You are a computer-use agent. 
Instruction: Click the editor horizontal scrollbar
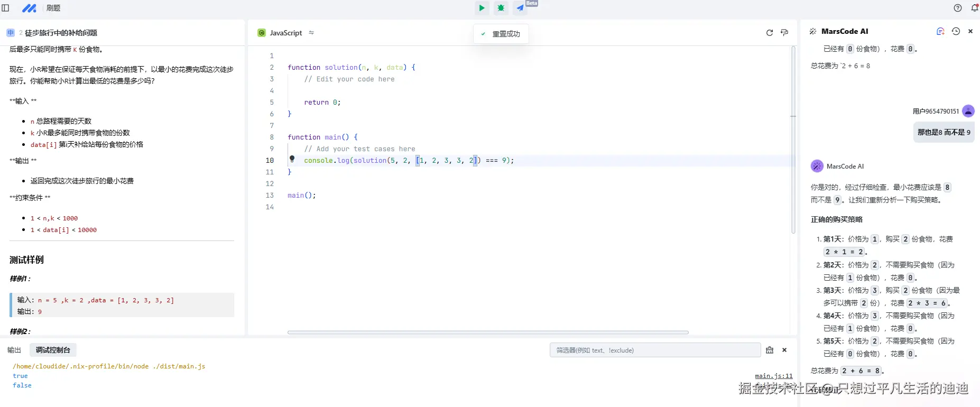coord(487,332)
